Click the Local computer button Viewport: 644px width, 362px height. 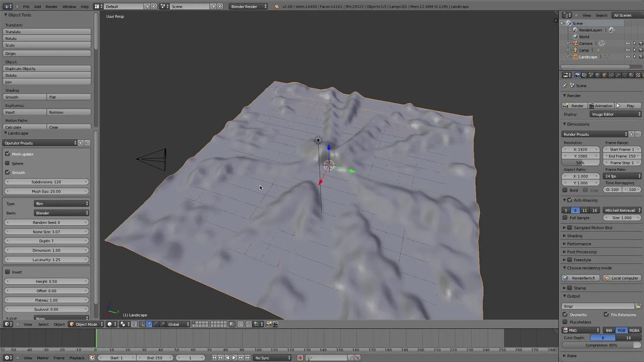click(622, 278)
